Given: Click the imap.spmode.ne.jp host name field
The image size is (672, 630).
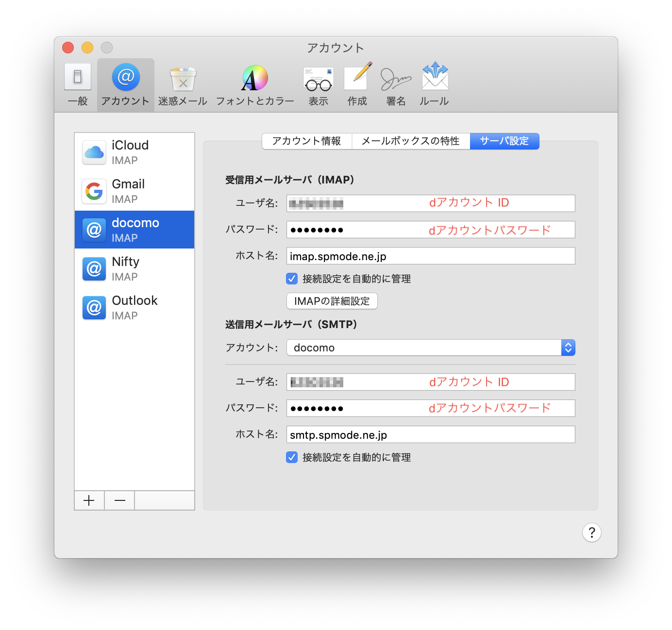Looking at the screenshot, I should point(431,256).
